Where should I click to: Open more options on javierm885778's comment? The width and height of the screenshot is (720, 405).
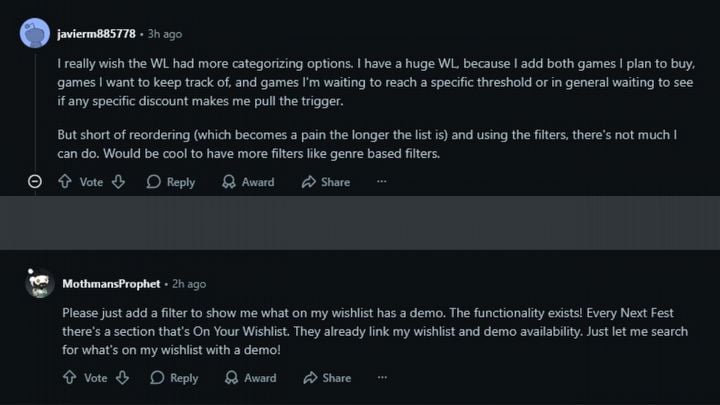click(x=381, y=182)
